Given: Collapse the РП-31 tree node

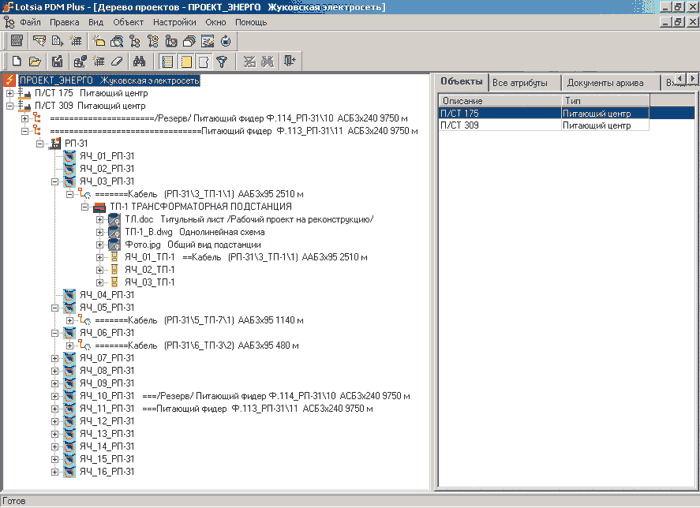Looking at the screenshot, I should [x=41, y=143].
